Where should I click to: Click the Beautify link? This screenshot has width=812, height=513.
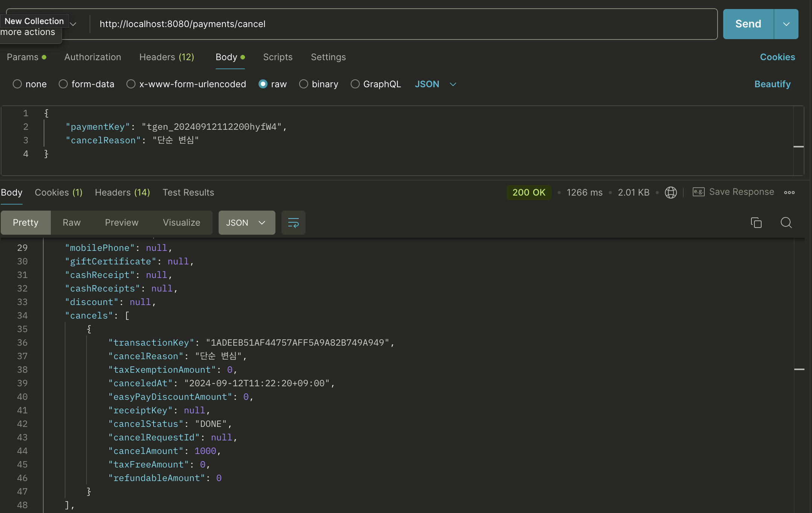pos(772,84)
